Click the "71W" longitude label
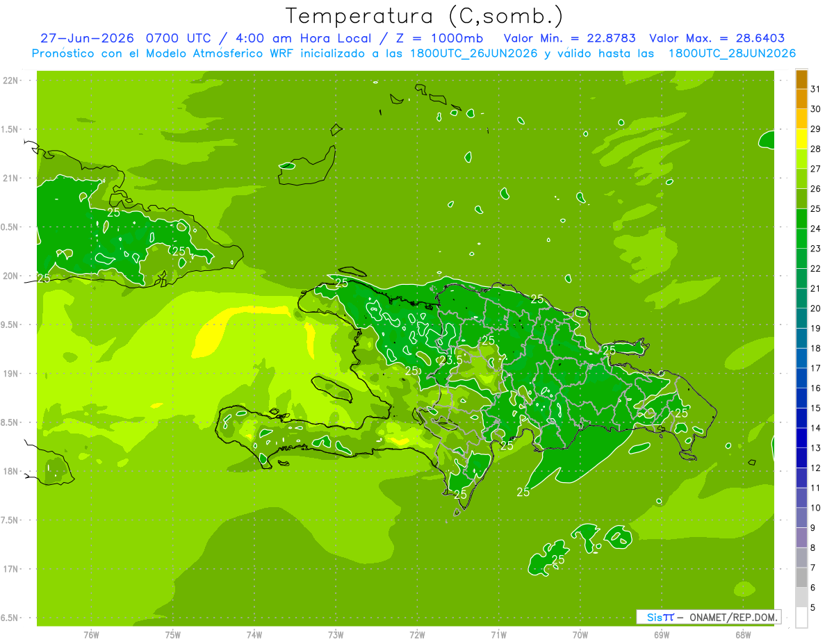This screenshot has height=644, width=834. tap(498, 635)
